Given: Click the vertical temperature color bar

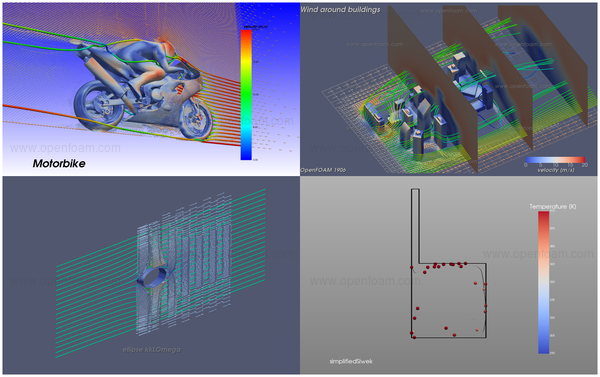Looking at the screenshot, I should pyautogui.click(x=543, y=282).
